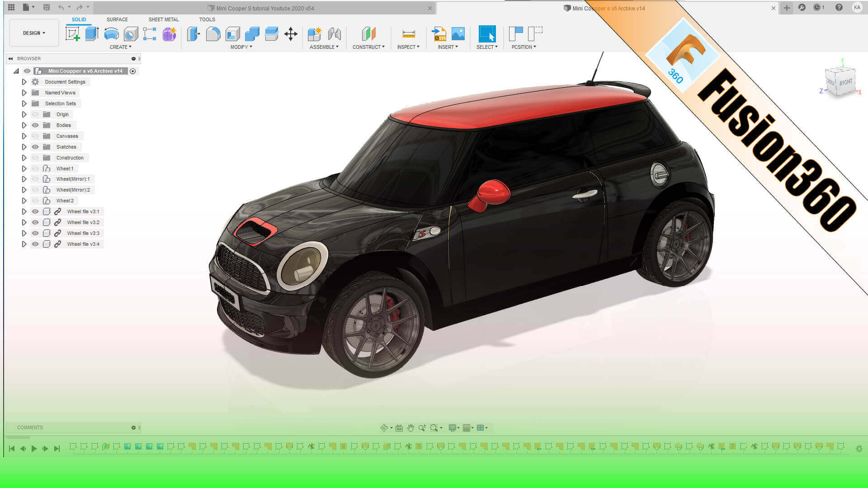
Task: Expand the Wheel(Mirror):1 component
Action: [24, 179]
